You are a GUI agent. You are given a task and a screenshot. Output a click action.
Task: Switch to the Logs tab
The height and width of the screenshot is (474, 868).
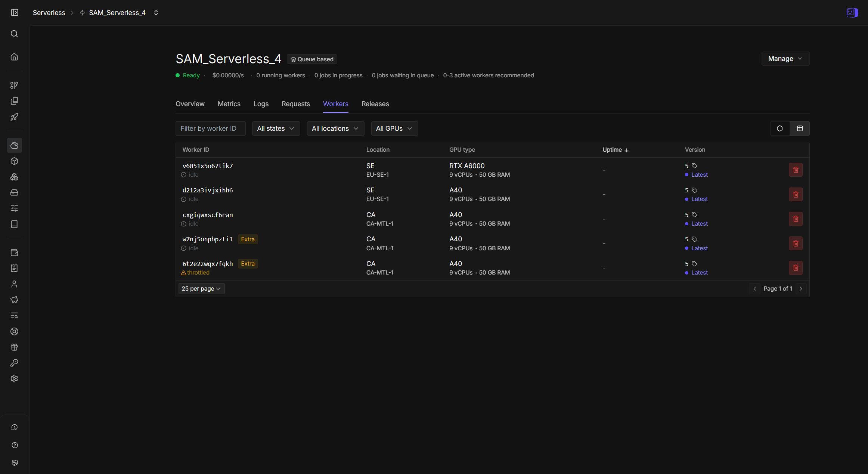pos(261,104)
